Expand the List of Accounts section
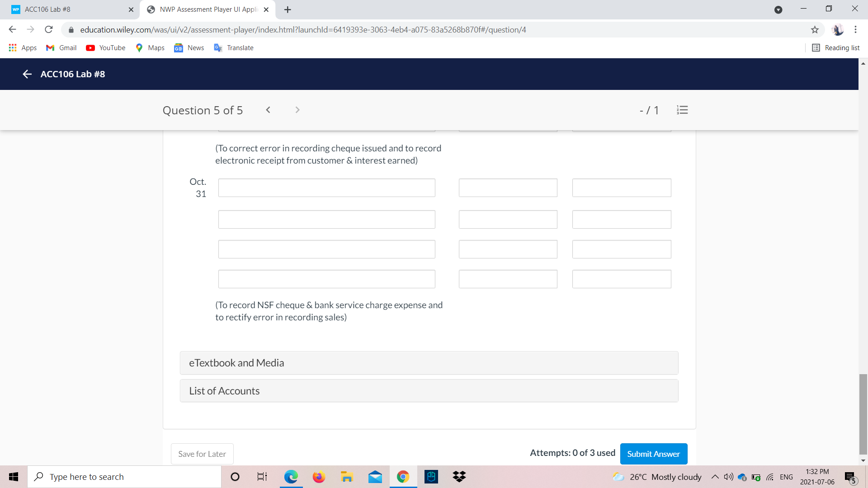This screenshot has height=488, width=868. (x=429, y=391)
